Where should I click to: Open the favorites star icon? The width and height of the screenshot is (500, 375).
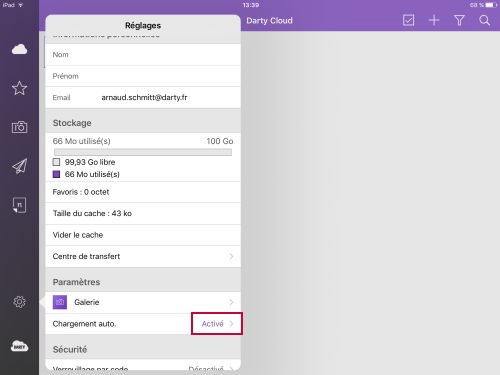point(19,88)
